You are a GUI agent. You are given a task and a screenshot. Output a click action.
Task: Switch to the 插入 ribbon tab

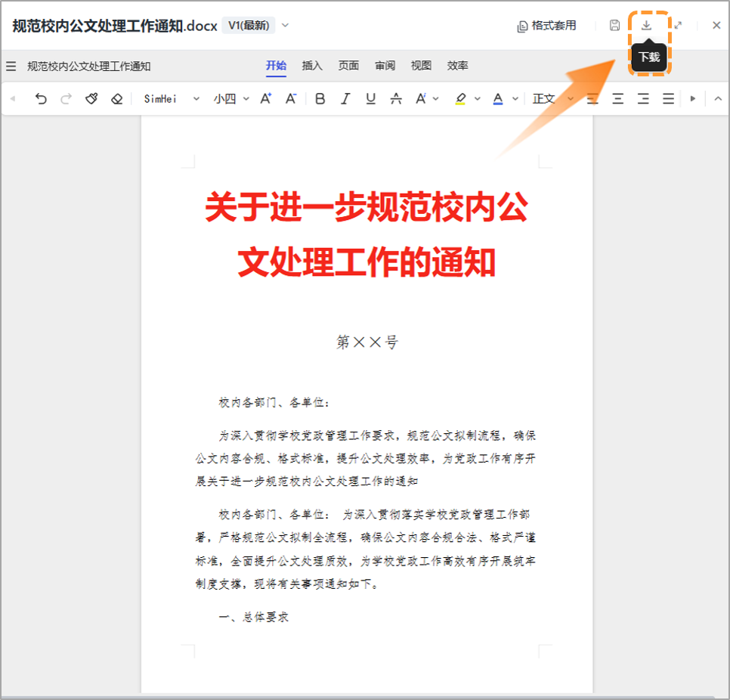[312, 66]
